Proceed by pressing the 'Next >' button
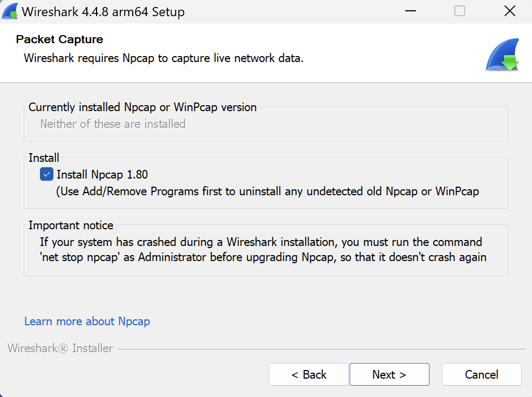 pyautogui.click(x=389, y=374)
